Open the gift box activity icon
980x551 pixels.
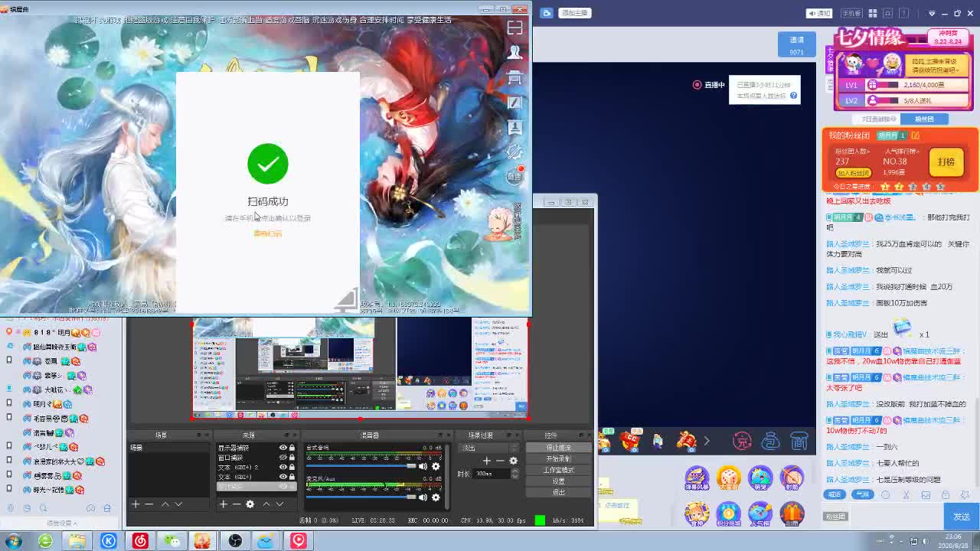pos(792,514)
